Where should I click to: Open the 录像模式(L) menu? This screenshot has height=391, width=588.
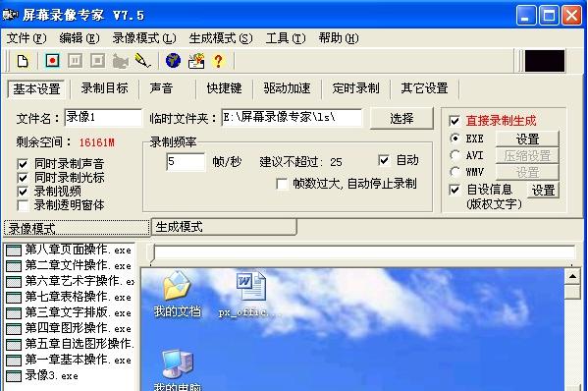(x=144, y=38)
